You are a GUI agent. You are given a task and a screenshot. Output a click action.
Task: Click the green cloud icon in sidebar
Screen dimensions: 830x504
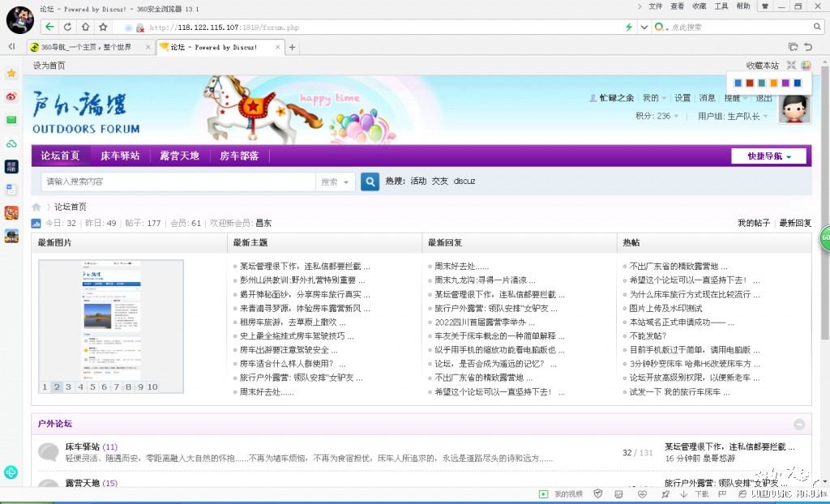[11, 143]
